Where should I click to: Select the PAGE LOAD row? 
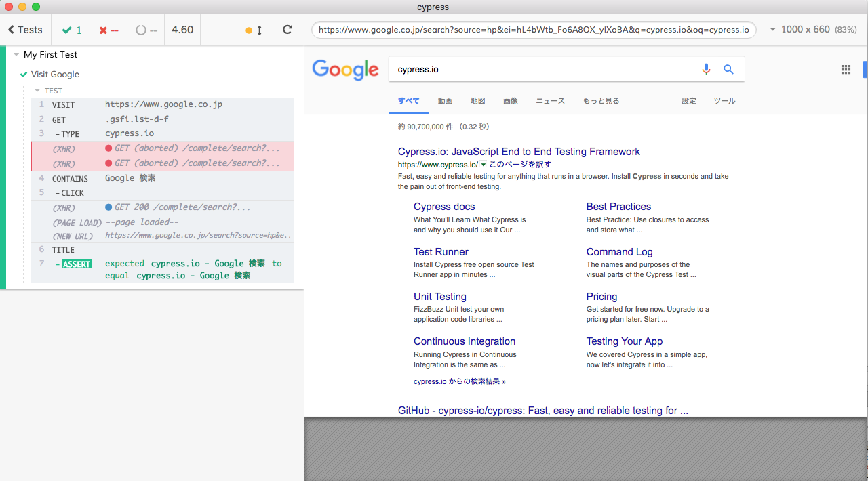(162, 222)
